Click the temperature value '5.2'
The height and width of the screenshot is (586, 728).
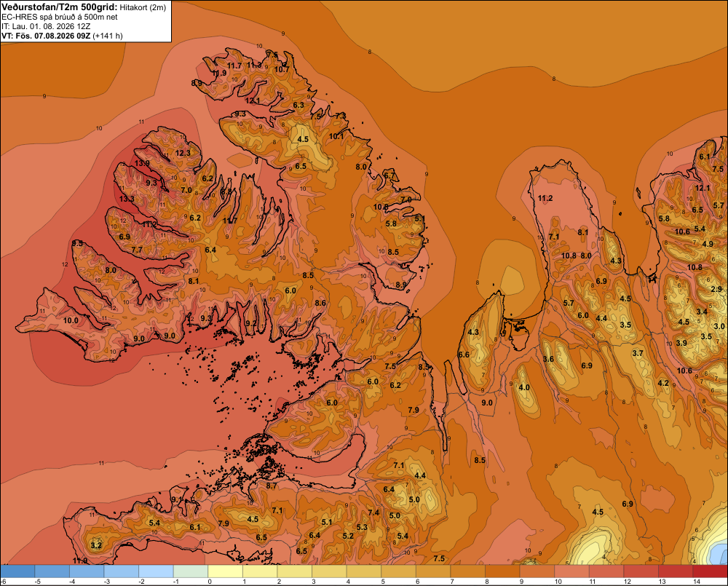[348, 536]
